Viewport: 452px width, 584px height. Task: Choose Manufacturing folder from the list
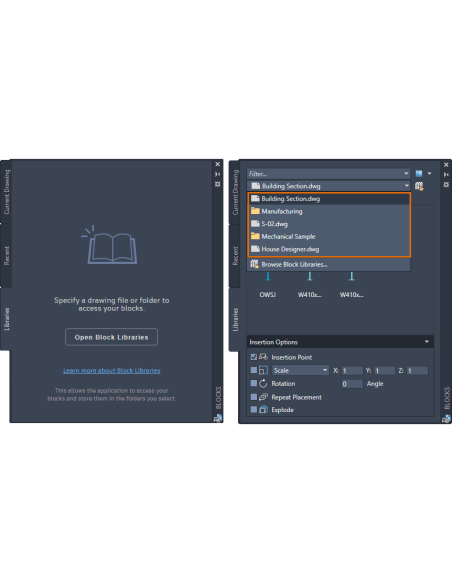[x=329, y=211]
